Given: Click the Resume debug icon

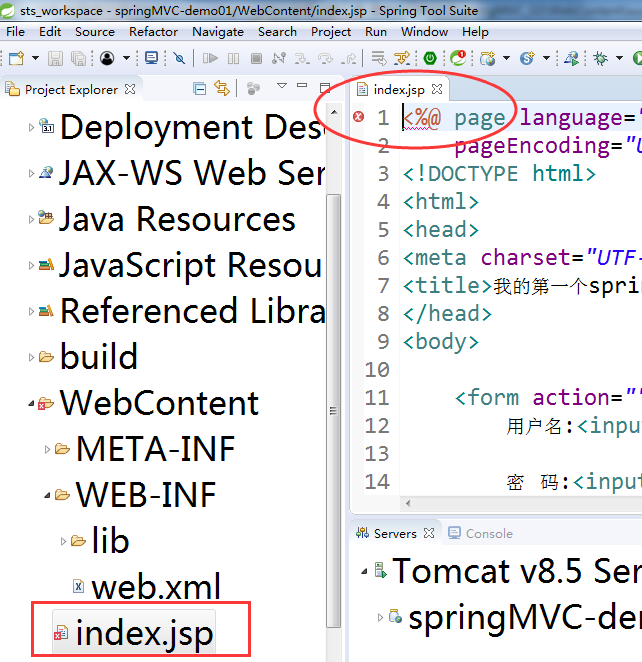Looking at the screenshot, I should [210, 58].
